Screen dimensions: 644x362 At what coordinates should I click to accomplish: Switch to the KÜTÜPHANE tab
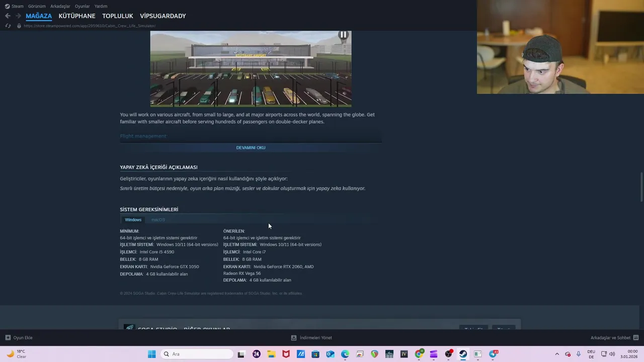click(x=77, y=16)
